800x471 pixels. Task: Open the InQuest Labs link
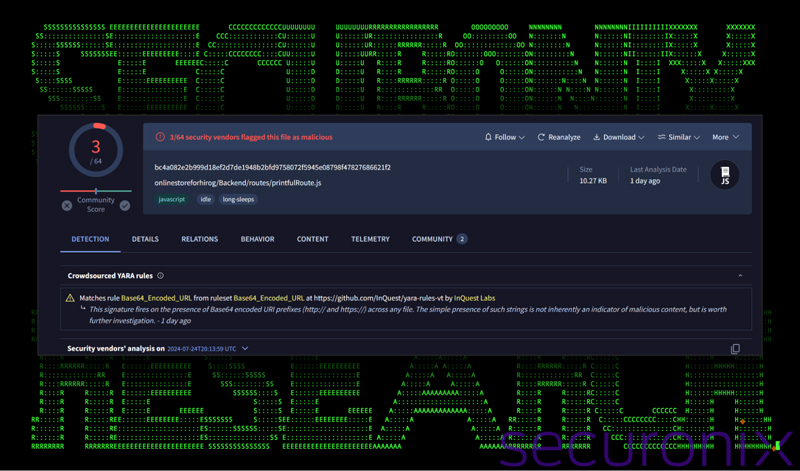pos(472,298)
